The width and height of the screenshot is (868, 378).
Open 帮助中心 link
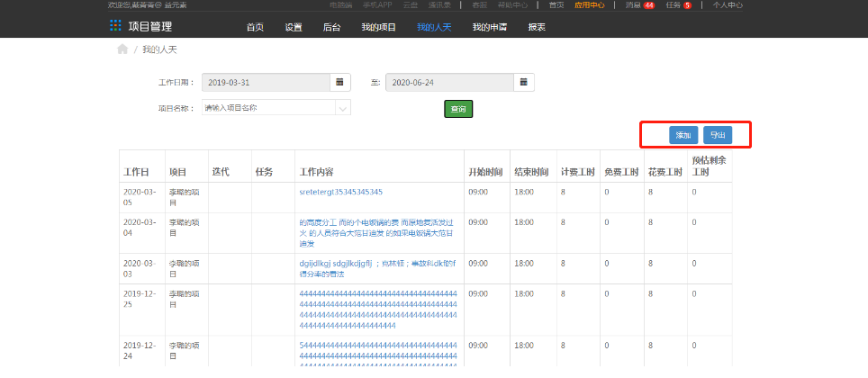[512, 5]
